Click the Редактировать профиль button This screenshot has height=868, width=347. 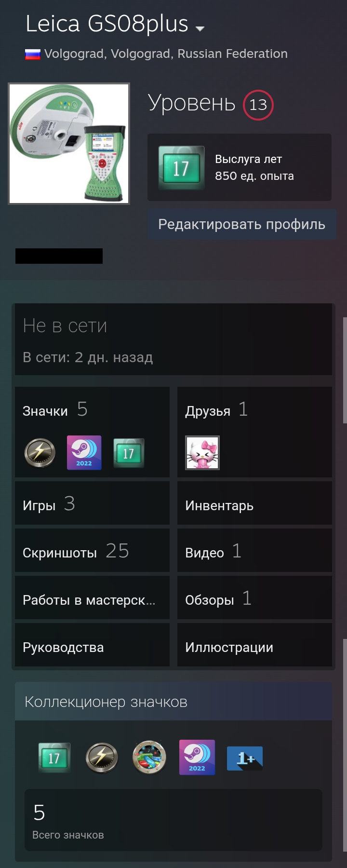[x=242, y=224]
